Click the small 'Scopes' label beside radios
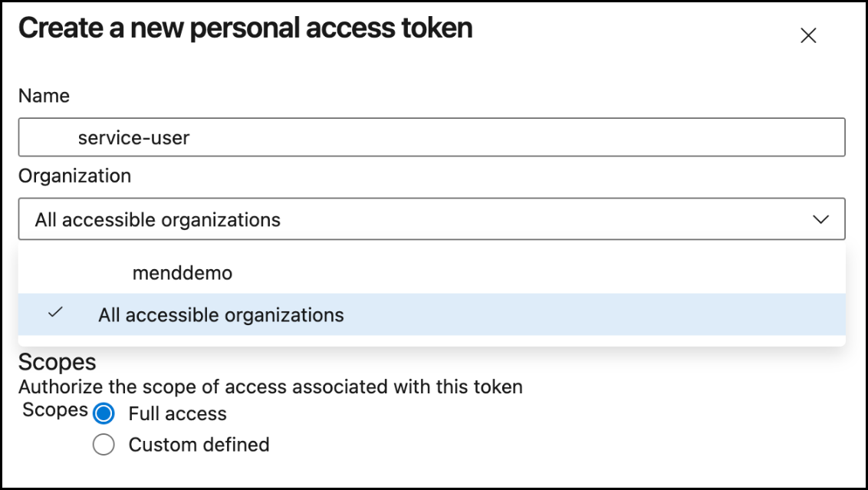Viewport: 868px width, 490px height. point(54,410)
